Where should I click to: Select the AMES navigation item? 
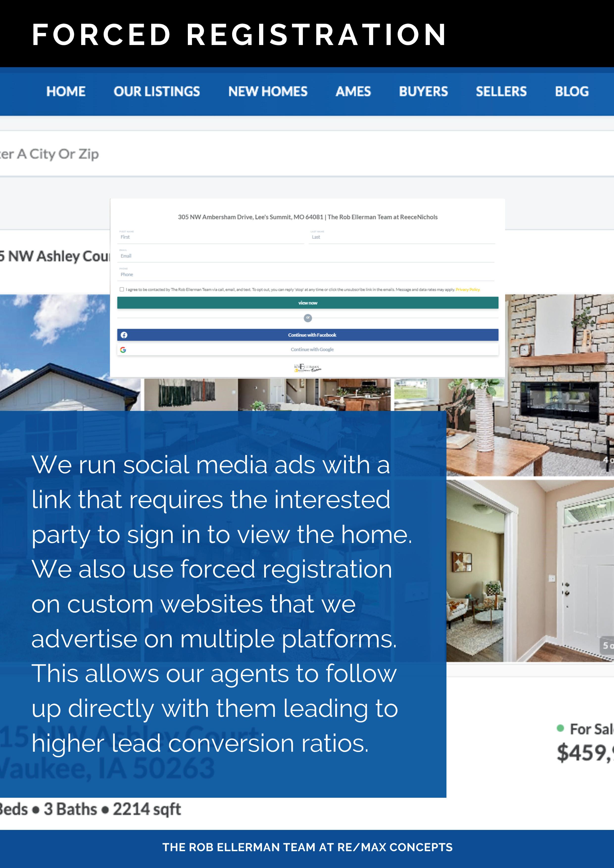coord(353,92)
